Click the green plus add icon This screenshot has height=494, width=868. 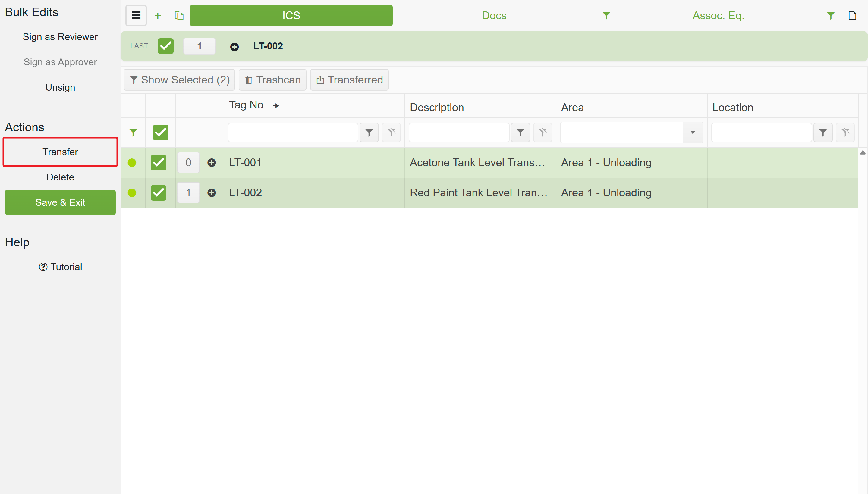click(x=158, y=16)
